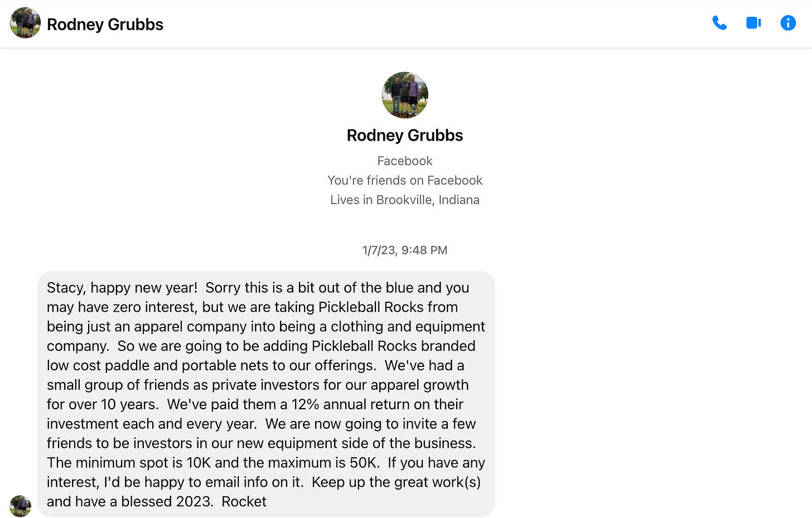Click "Pickleball Rocks branded" in the message
812x518 pixels.
[393, 346]
